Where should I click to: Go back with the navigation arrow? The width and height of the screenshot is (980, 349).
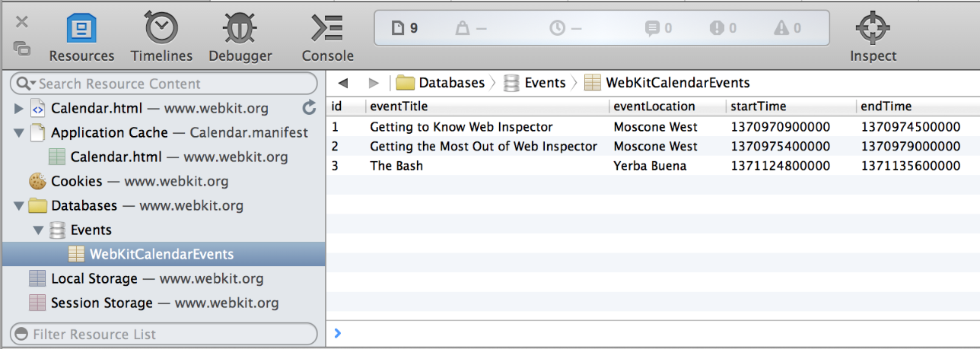pos(343,83)
